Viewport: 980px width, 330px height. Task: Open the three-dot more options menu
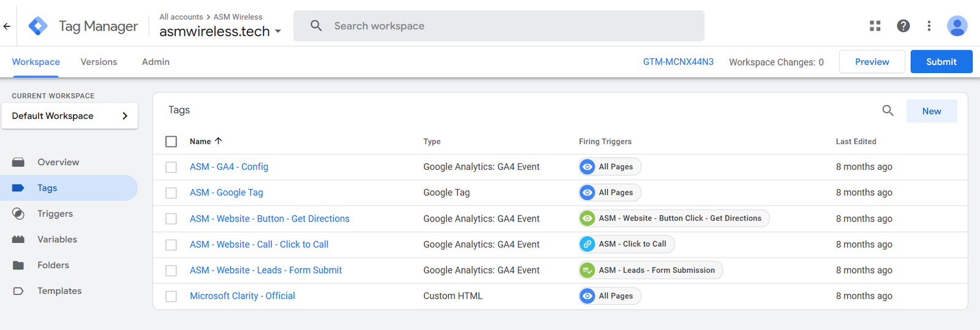coord(929,26)
